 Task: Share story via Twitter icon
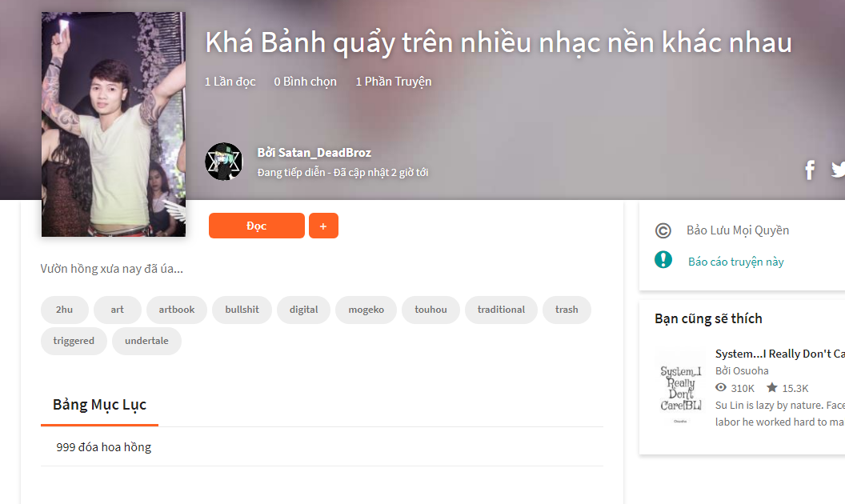click(838, 170)
